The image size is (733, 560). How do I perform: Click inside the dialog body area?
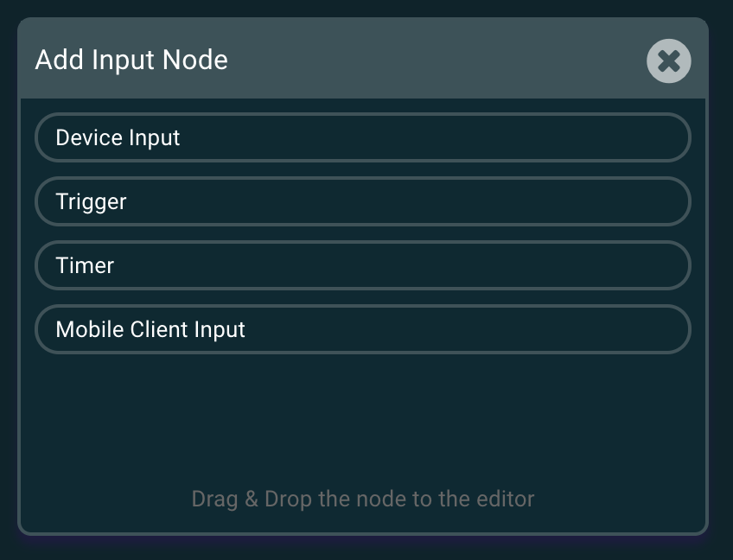click(x=363, y=406)
